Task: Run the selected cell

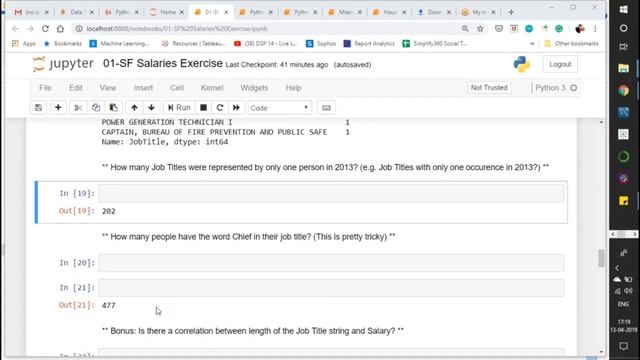Action: coord(179,108)
